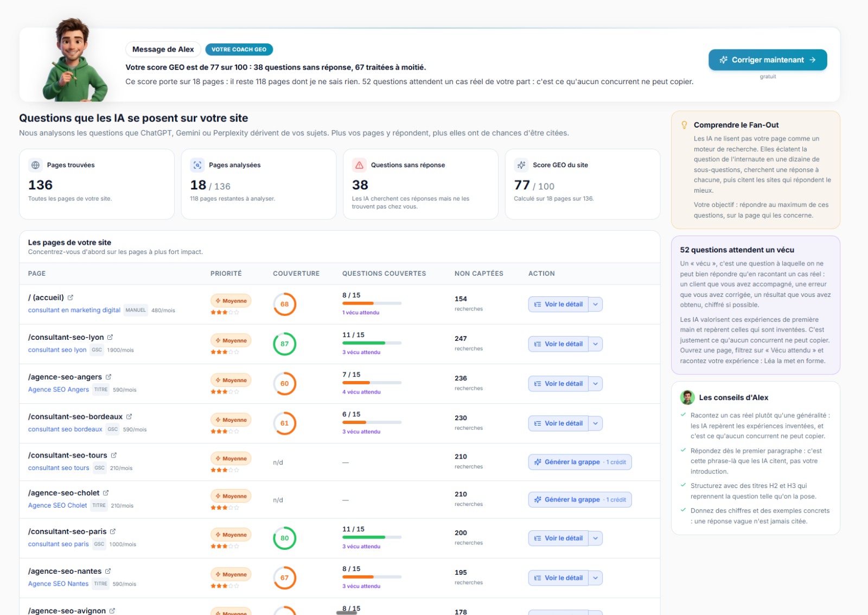Expand dropdown arrow for agence-seo-nantes action
This screenshot has width=868, height=615.
595,578
